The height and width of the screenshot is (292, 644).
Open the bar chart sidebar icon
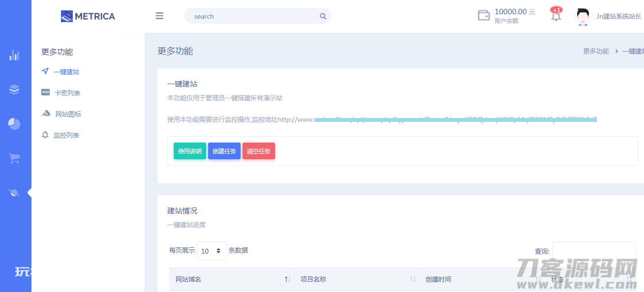click(x=14, y=55)
